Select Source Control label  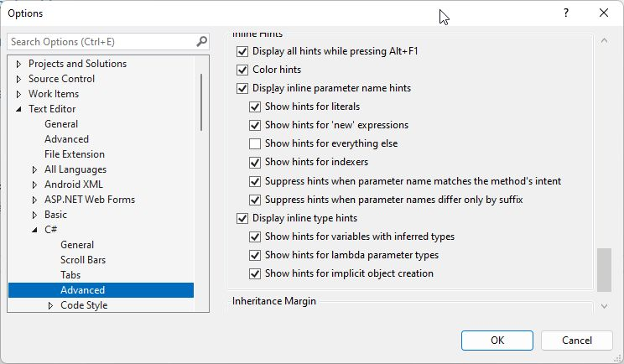(x=62, y=79)
